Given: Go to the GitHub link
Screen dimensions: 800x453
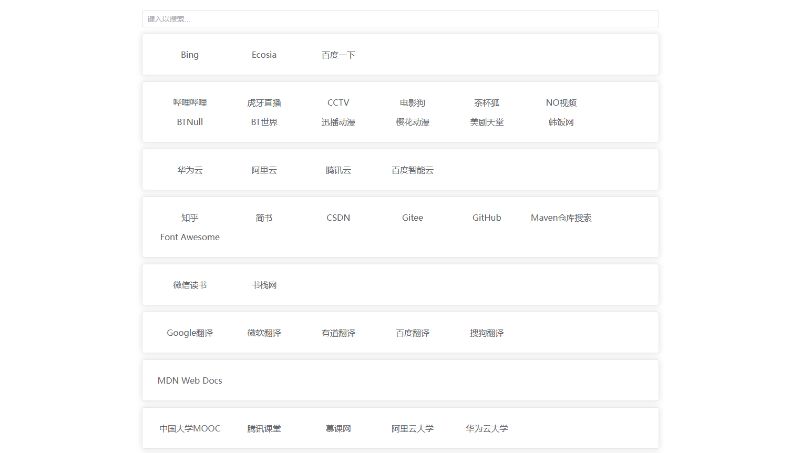Looking at the screenshot, I should click(487, 218).
